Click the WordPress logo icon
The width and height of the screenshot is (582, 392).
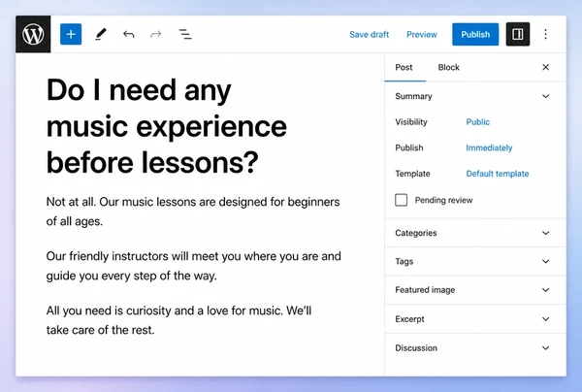33,34
